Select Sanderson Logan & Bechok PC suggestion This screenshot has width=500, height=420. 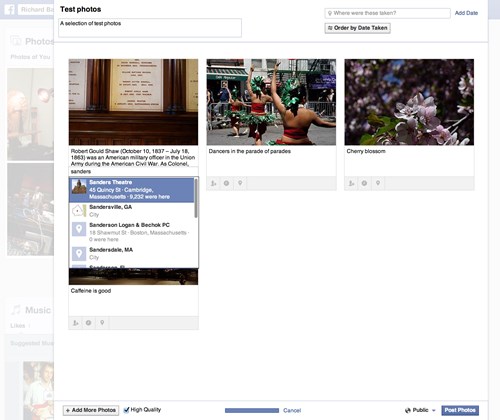132,232
